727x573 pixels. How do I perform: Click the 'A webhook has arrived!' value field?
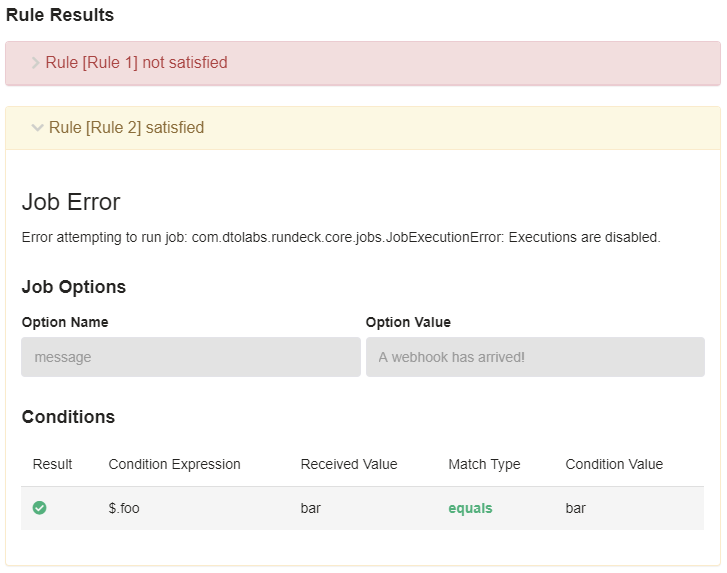click(535, 357)
